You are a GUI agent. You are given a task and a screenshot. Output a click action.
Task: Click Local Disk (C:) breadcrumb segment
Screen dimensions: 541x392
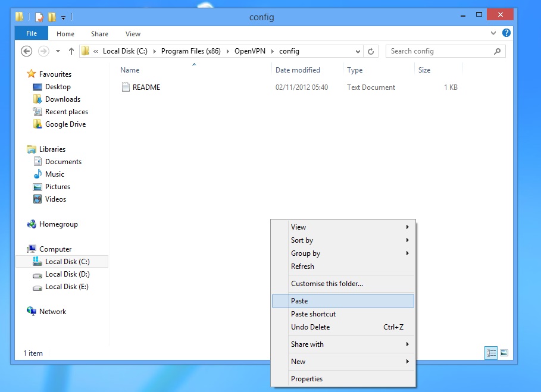coord(125,51)
